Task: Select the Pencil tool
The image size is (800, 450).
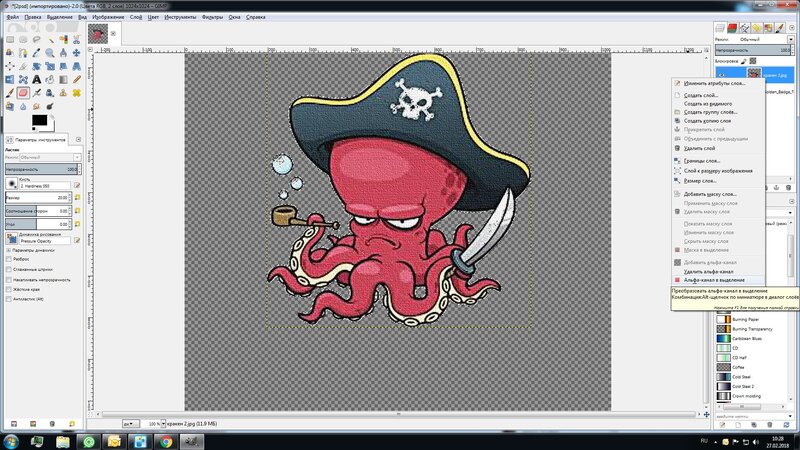Action: (x=77, y=79)
